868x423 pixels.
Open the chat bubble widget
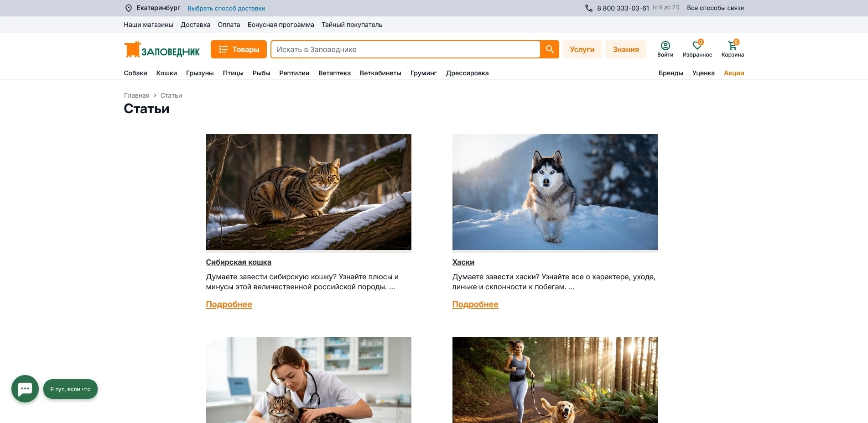[25, 389]
